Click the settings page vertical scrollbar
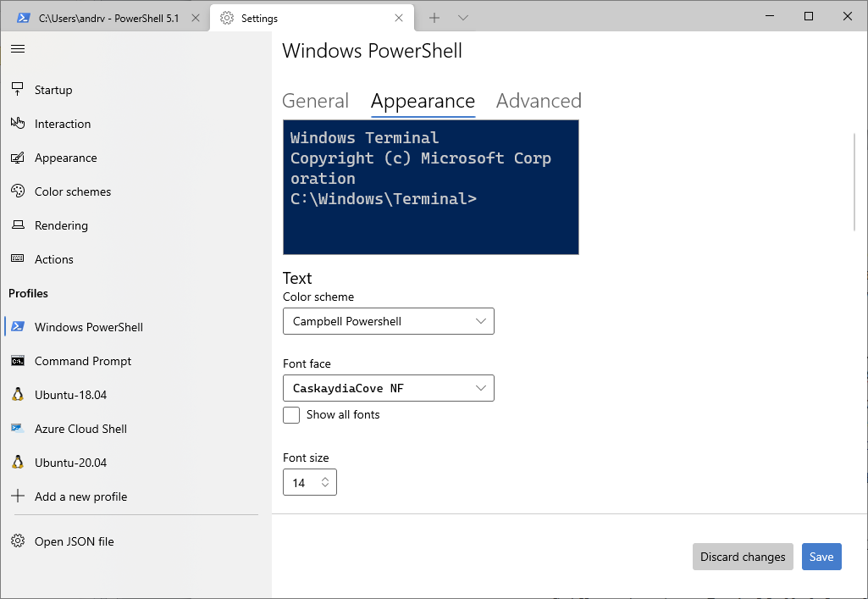 pyautogui.click(x=854, y=181)
